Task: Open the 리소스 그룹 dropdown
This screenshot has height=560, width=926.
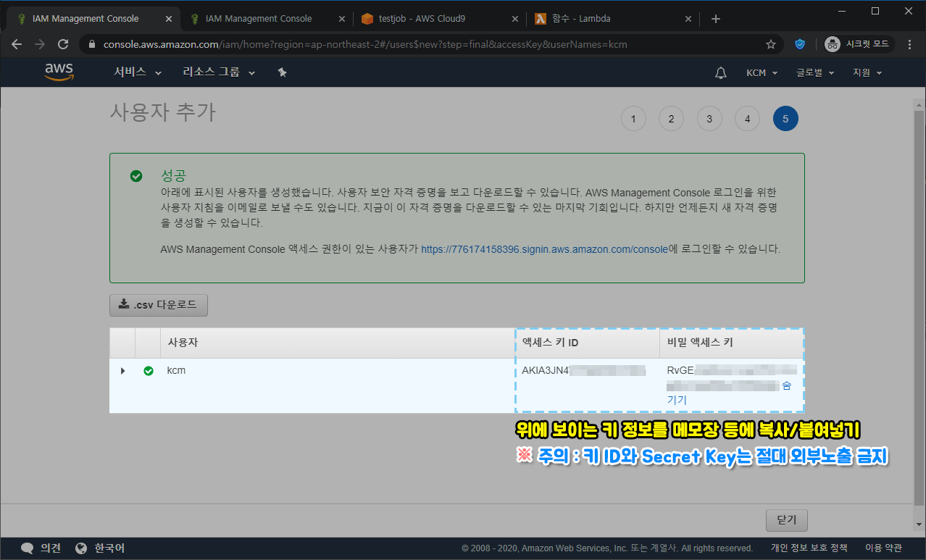Action: [219, 72]
